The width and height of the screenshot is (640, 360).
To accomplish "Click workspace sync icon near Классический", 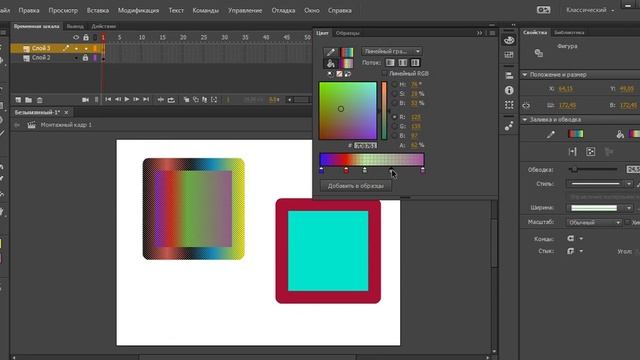I will 543,10.
